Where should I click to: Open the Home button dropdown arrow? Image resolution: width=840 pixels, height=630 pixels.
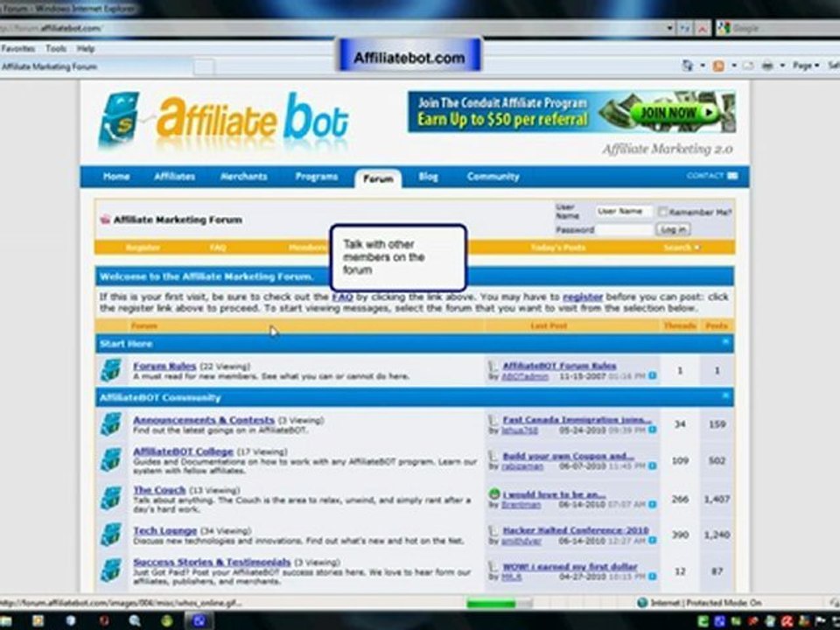click(x=703, y=66)
